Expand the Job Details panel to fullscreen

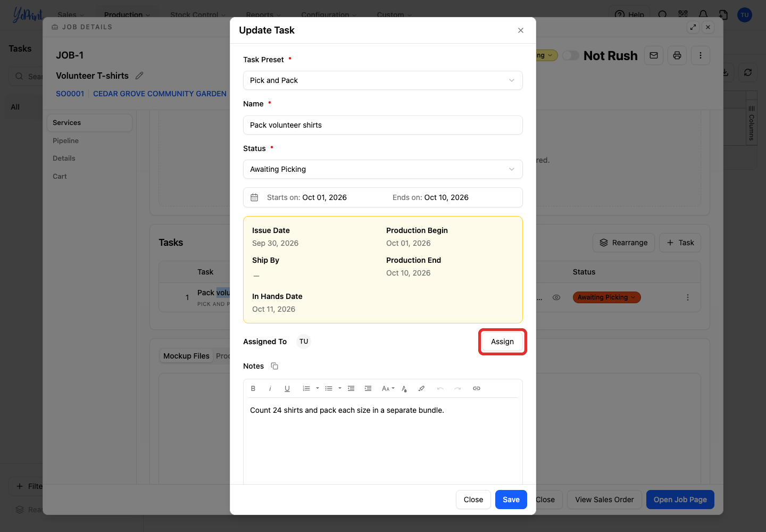click(x=693, y=27)
